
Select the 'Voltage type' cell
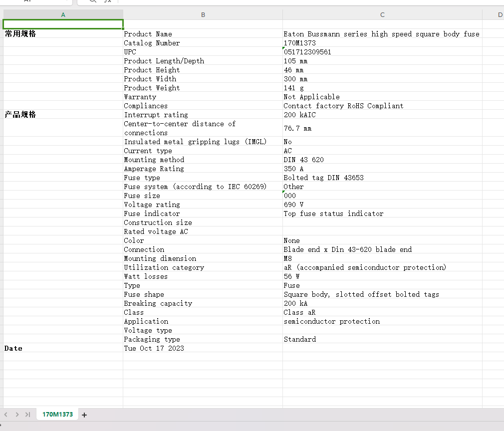coord(203,331)
